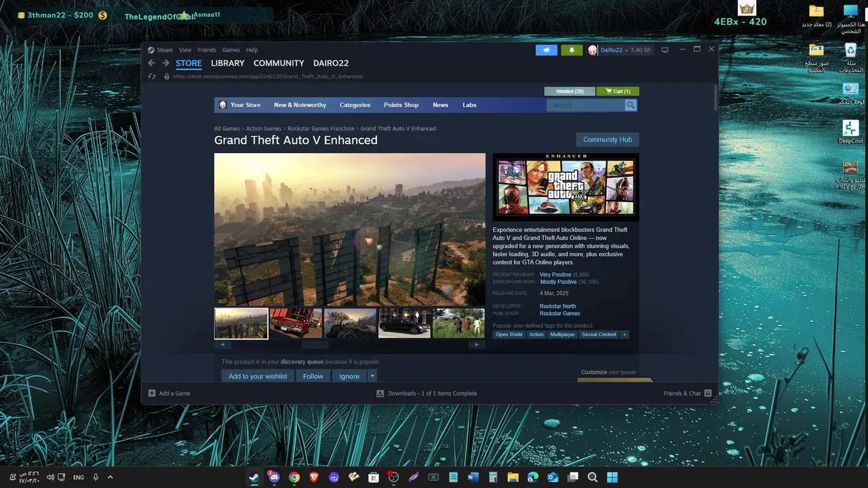The height and width of the screenshot is (488, 868).
Task: Open the DAIRO22 profile tab
Action: tap(331, 63)
